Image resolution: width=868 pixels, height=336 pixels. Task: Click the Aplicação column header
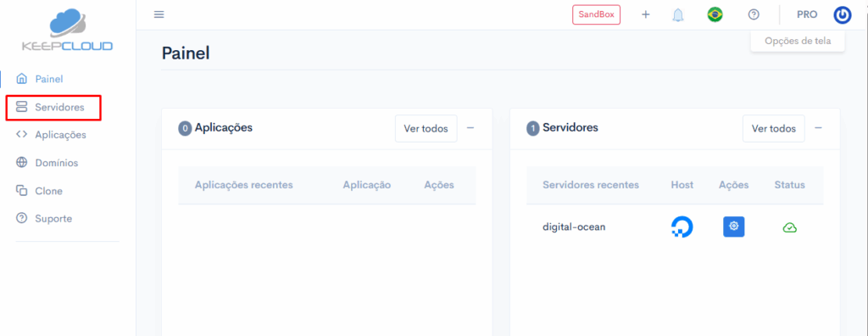pyautogui.click(x=367, y=185)
